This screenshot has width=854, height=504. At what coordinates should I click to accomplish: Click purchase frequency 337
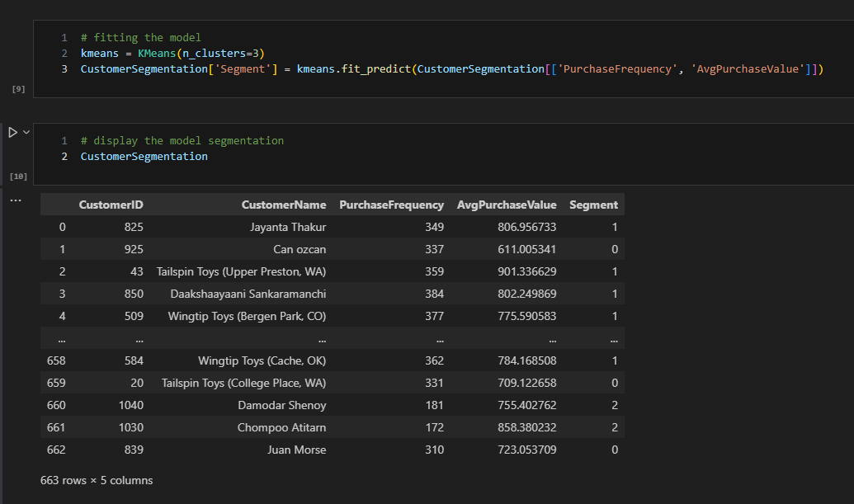pyautogui.click(x=435, y=249)
